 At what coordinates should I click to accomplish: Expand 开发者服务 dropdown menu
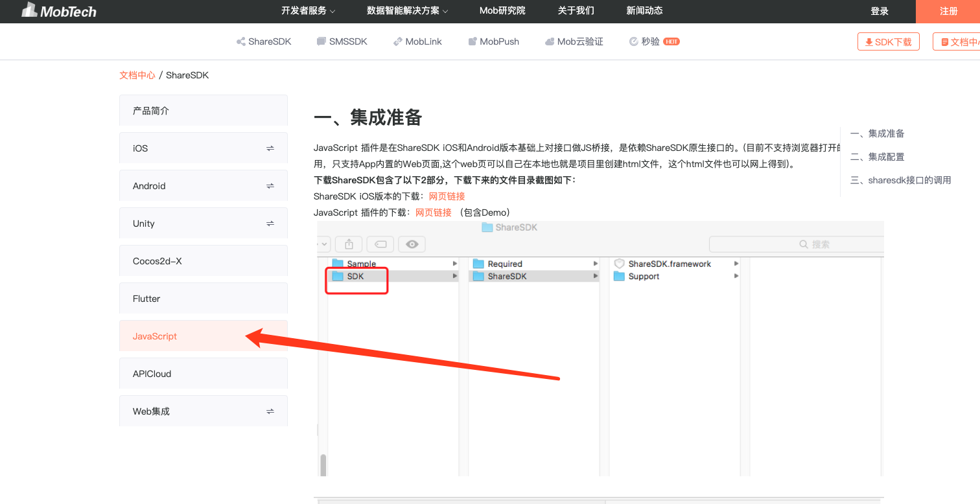coord(309,10)
